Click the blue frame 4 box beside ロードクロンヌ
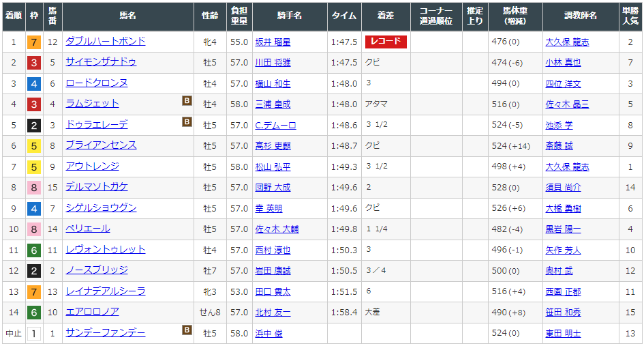The height and width of the screenshot is (346, 644). click(33, 84)
